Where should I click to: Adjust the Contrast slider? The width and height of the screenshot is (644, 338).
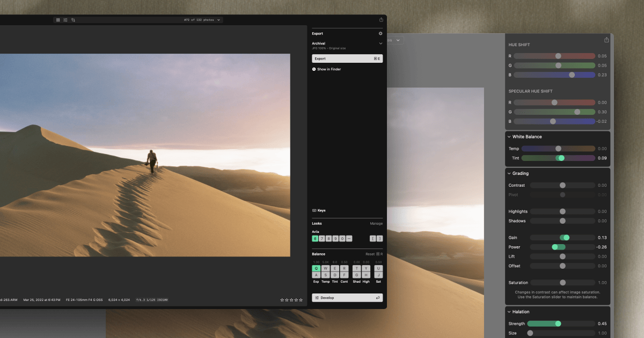562,185
